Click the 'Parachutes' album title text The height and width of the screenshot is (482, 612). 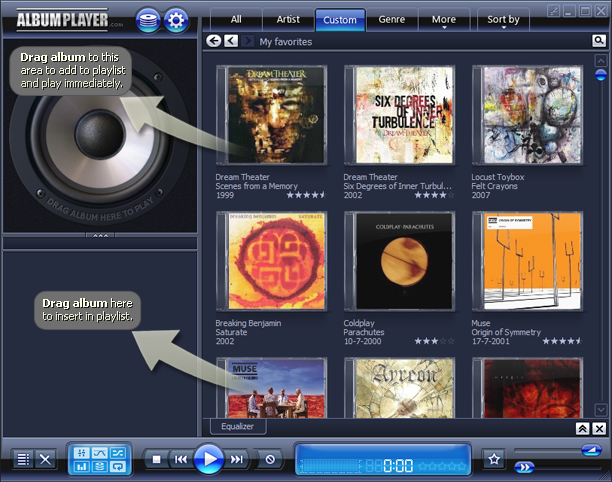click(x=364, y=332)
